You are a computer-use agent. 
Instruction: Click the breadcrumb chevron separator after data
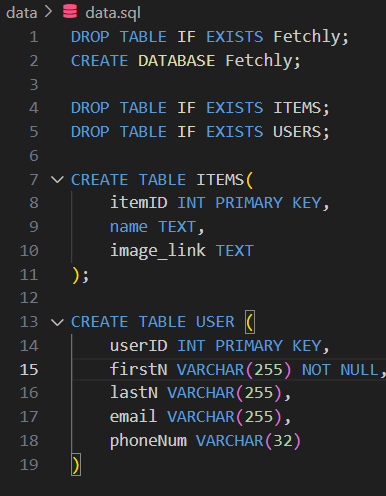tap(49, 12)
